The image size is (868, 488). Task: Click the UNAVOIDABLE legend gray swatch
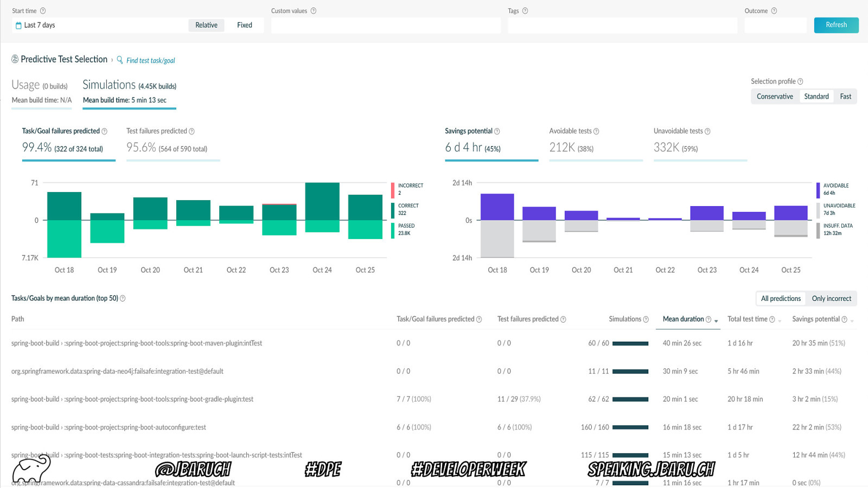pyautogui.click(x=818, y=210)
